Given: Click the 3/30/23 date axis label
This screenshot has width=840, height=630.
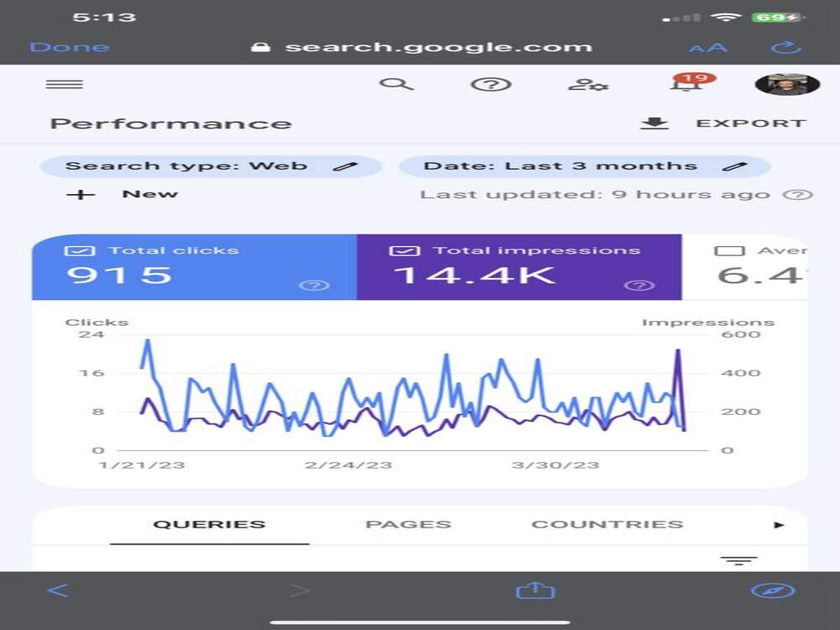Looking at the screenshot, I should (555, 465).
